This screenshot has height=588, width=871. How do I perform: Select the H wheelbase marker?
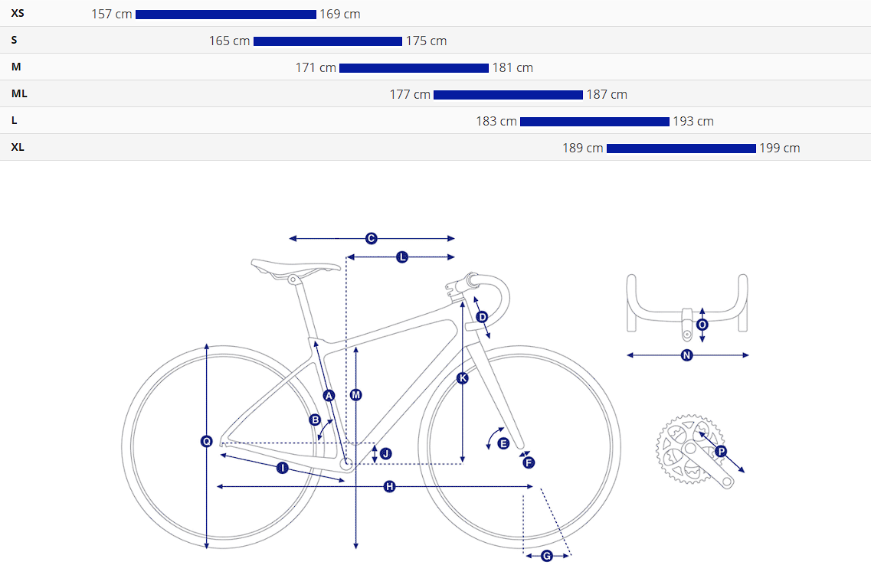tap(389, 487)
